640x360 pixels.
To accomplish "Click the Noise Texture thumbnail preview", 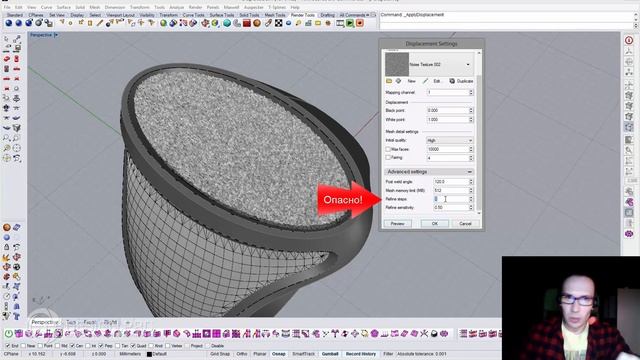I will (x=397, y=64).
